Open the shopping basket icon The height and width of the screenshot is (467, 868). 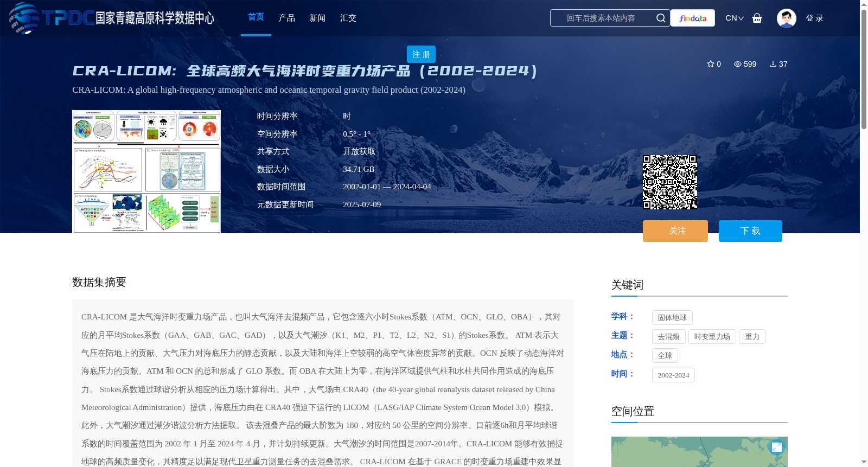[x=757, y=18]
